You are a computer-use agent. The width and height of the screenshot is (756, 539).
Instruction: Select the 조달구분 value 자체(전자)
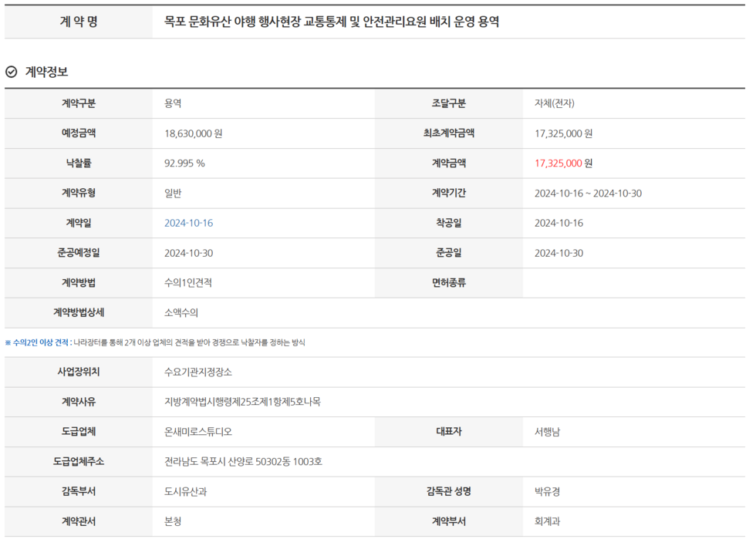(555, 103)
